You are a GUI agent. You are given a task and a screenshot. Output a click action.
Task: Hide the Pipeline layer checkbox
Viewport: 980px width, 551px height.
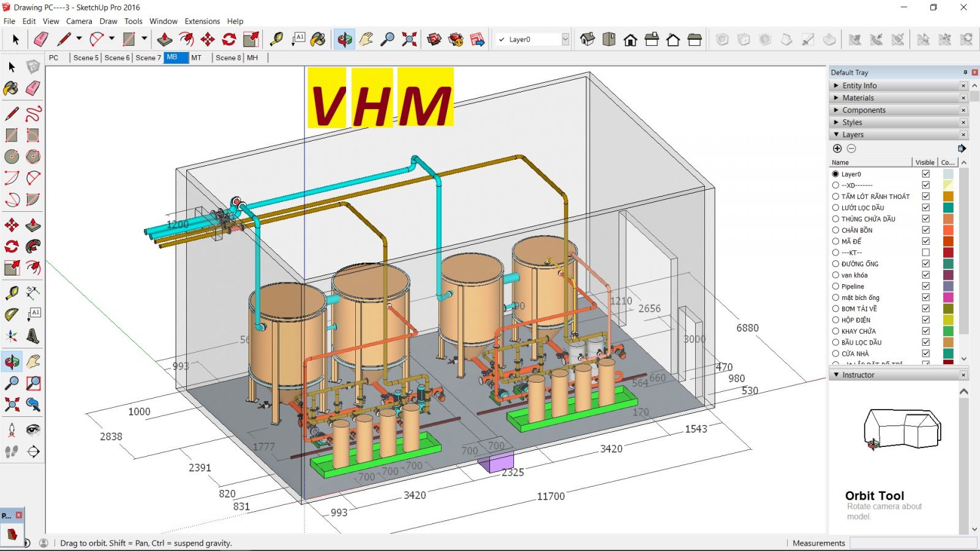click(x=925, y=286)
